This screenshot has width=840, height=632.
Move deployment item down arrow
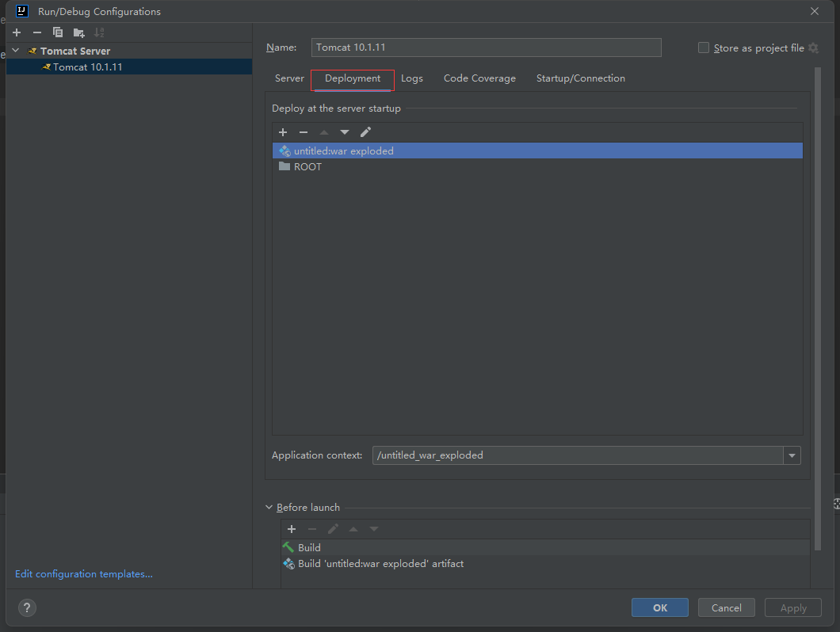pyautogui.click(x=345, y=132)
